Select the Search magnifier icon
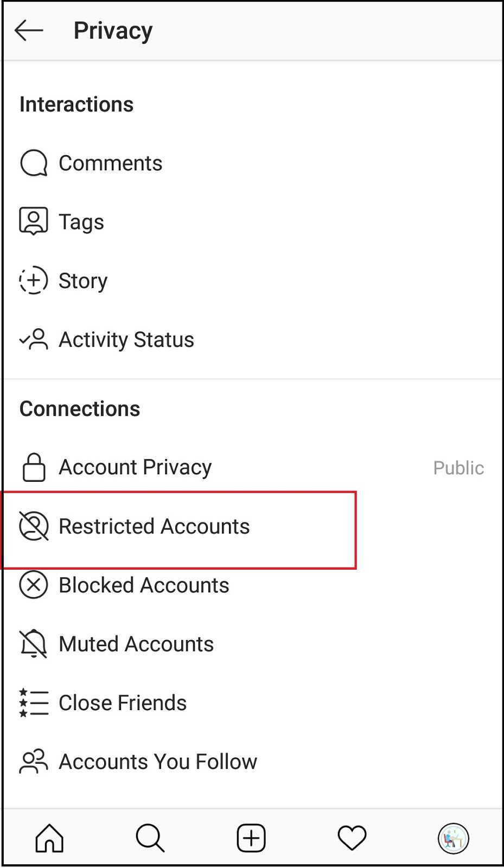 pos(150,837)
